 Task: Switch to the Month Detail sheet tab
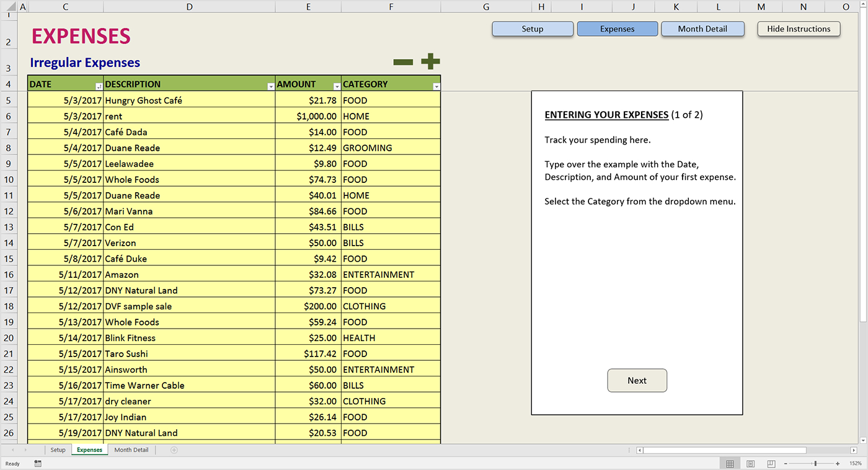coord(131,450)
